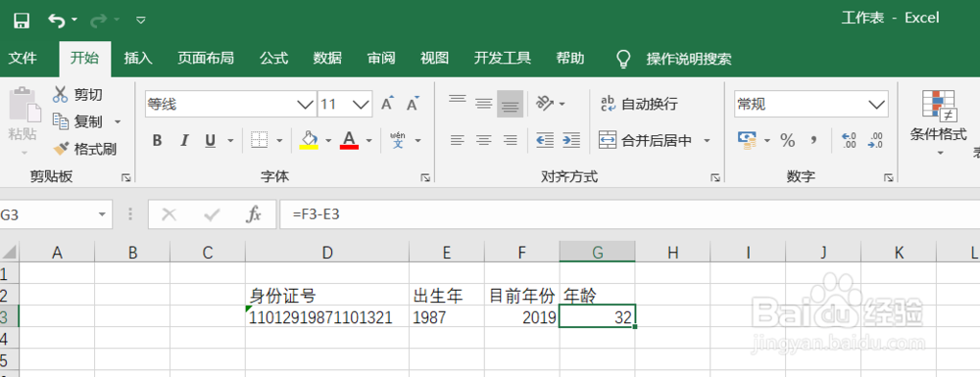Open the 对齐方式 alignment dialog launcher
980x377 pixels.
tap(715, 178)
